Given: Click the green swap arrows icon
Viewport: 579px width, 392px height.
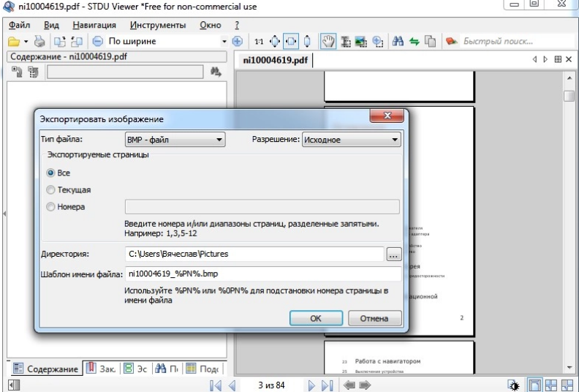Looking at the screenshot, I should pyautogui.click(x=415, y=42).
